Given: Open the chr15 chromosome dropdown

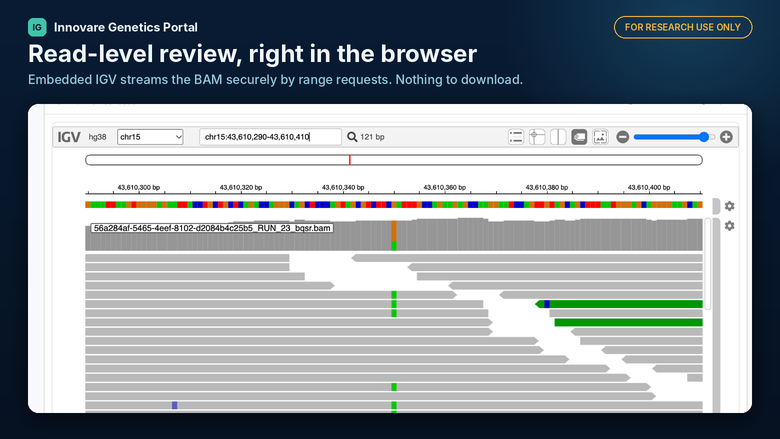Looking at the screenshot, I should click(x=150, y=137).
